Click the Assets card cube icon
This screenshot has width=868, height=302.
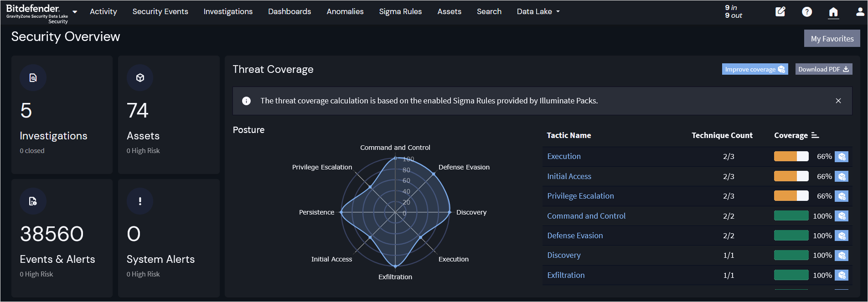(140, 78)
